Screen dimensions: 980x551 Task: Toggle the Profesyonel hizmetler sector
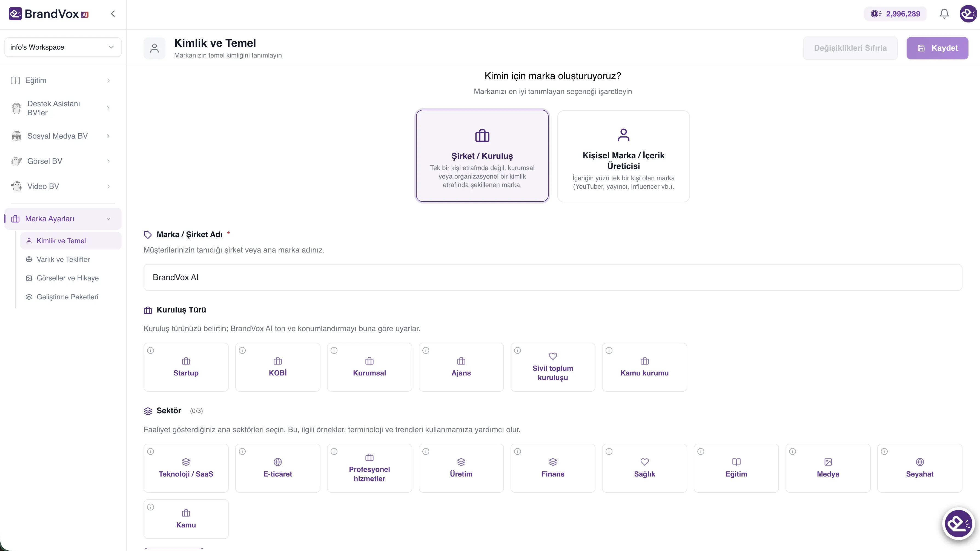[369, 468]
